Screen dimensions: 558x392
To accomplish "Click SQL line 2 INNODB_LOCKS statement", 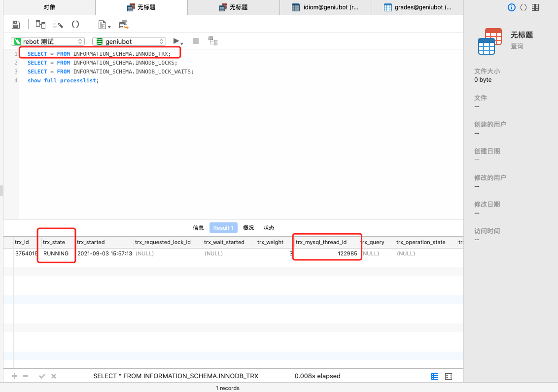I will pos(102,63).
